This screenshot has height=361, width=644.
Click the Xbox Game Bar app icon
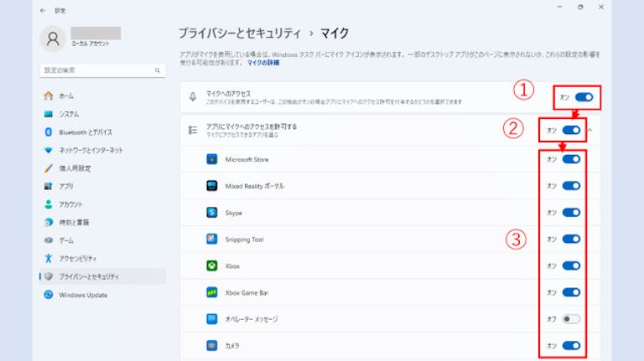212,292
